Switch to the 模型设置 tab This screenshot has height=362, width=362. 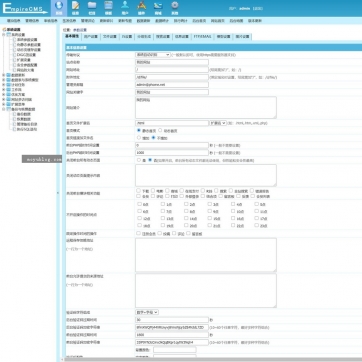tap(223, 37)
